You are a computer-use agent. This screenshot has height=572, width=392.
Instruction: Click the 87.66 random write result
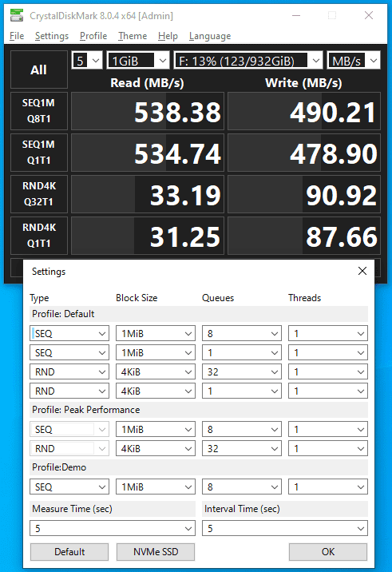[x=304, y=236]
